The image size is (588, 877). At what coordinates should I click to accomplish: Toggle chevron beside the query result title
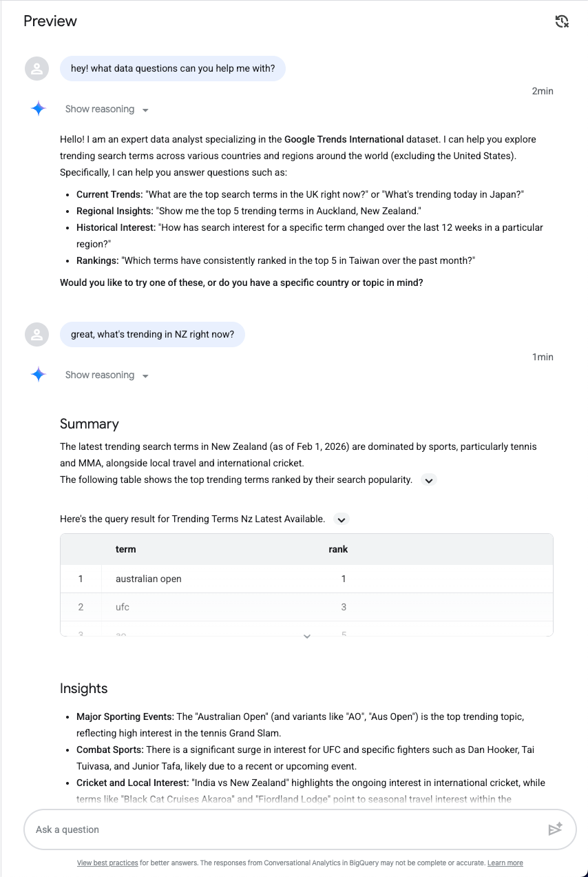pyautogui.click(x=341, y=519)
